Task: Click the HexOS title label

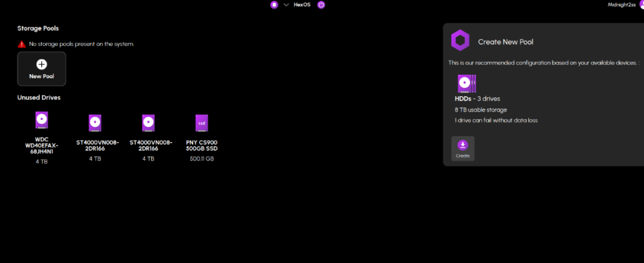Action: coord(303,5)
